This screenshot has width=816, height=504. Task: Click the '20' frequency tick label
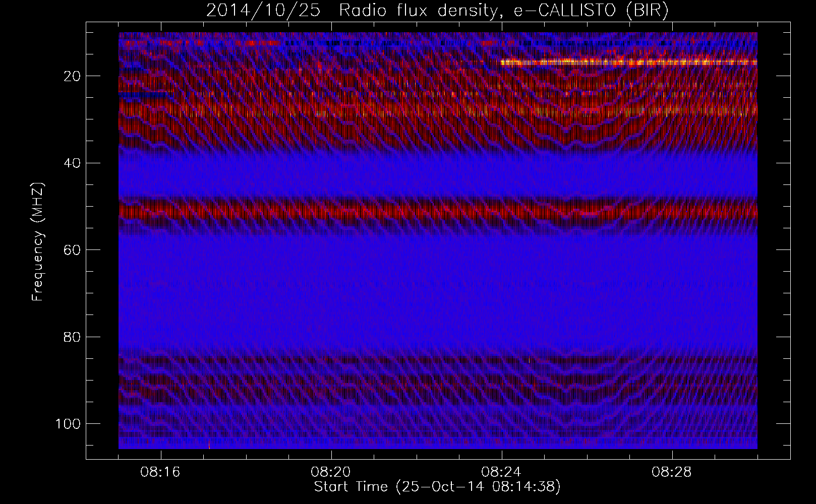click(x=71, y=76)
